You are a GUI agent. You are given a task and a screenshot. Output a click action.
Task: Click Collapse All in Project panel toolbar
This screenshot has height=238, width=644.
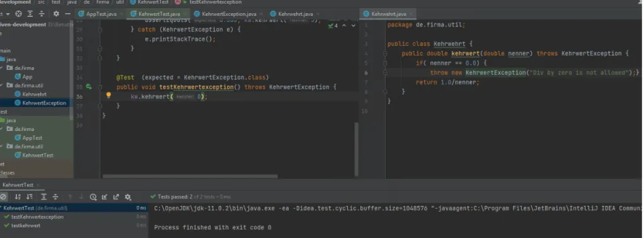point(42,14)
